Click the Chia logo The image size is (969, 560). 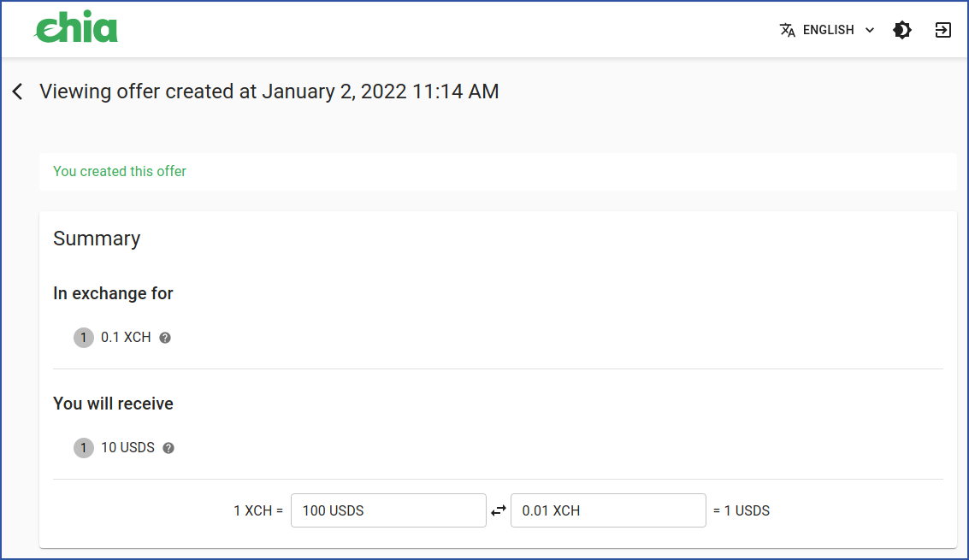point(76,28)
